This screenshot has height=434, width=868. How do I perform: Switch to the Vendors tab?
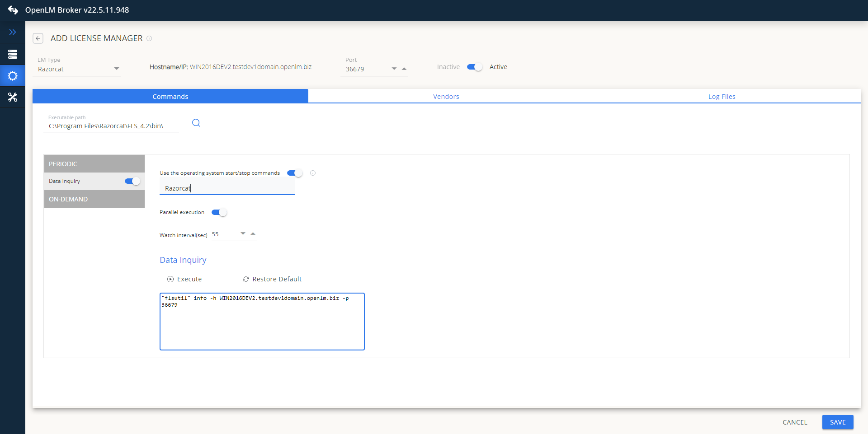446,97
